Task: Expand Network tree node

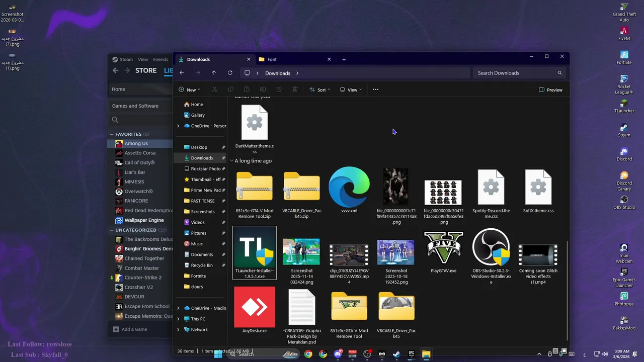Action: coord(178,329)
